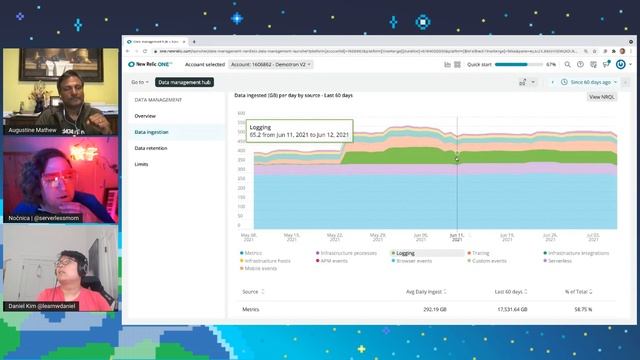This screenshot has width=640, height=360.
Task: Bookmark the page with star icon
Action: (x=595, y=51)
